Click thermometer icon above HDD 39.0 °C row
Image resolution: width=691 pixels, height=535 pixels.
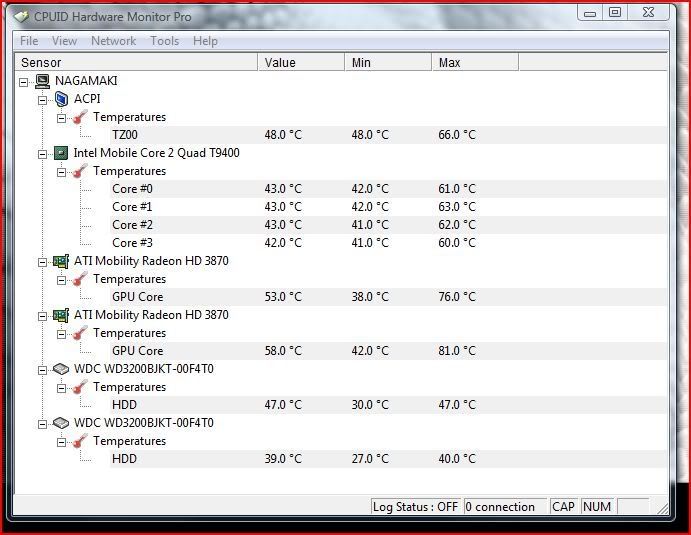pos(80,441)
